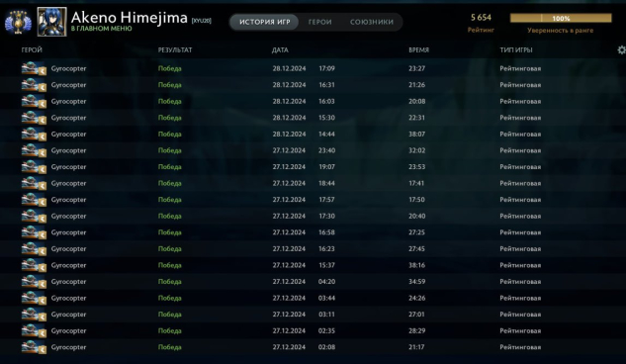Screen dimensions: 626x364
Task: Click the Gyrocopter icon for the 02:08 match
Action: pyautogui.click(x=34, y=347)
